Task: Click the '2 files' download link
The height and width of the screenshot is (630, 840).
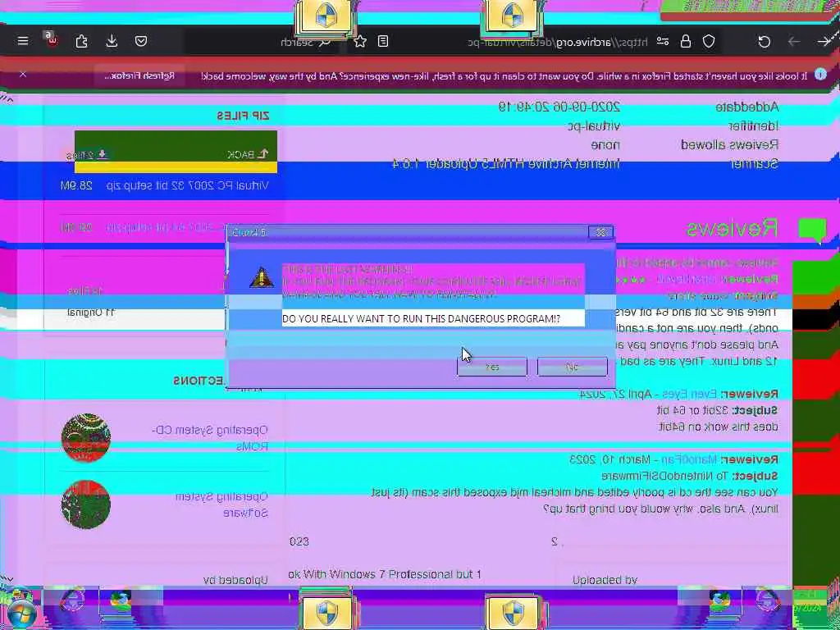Action: pos(87,155)
